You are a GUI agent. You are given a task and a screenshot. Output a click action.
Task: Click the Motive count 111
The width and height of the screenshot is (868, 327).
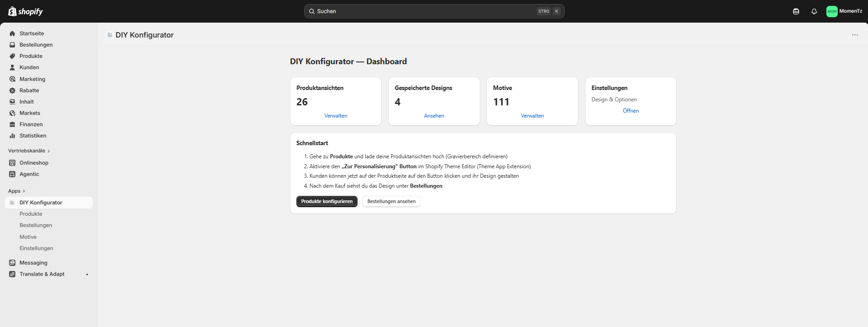(501, 102)
